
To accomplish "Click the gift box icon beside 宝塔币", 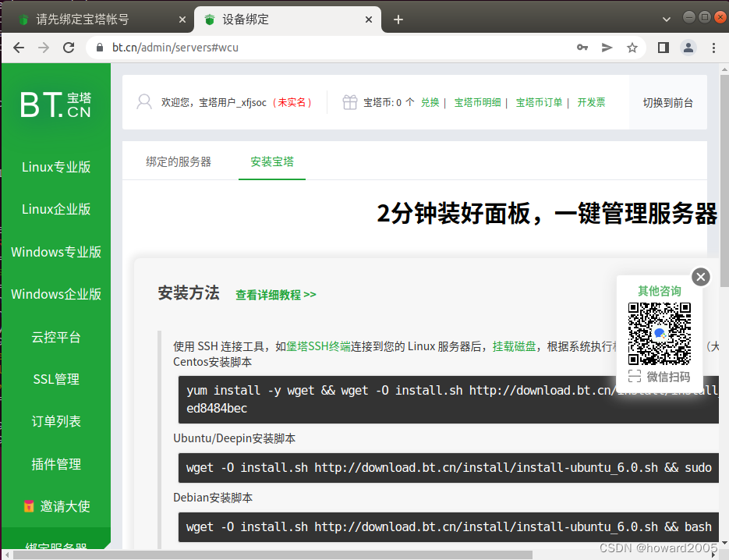I will click(349, 102).
